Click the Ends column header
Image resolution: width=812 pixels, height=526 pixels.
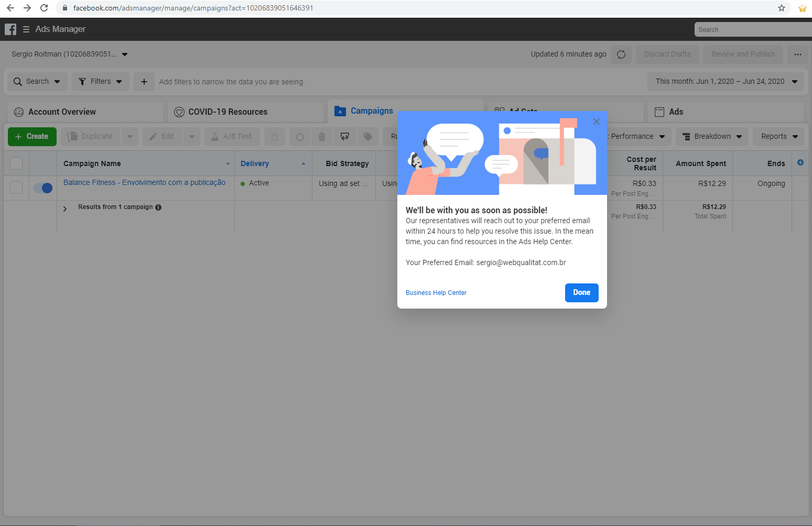pyautogui.click(x=762, y=164)
